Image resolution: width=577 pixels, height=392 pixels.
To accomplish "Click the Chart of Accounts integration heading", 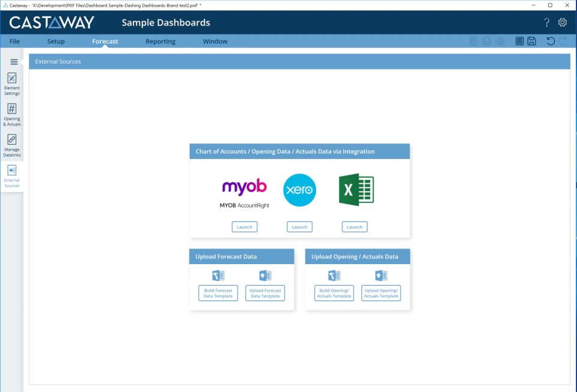I will [x=285, y=151].
